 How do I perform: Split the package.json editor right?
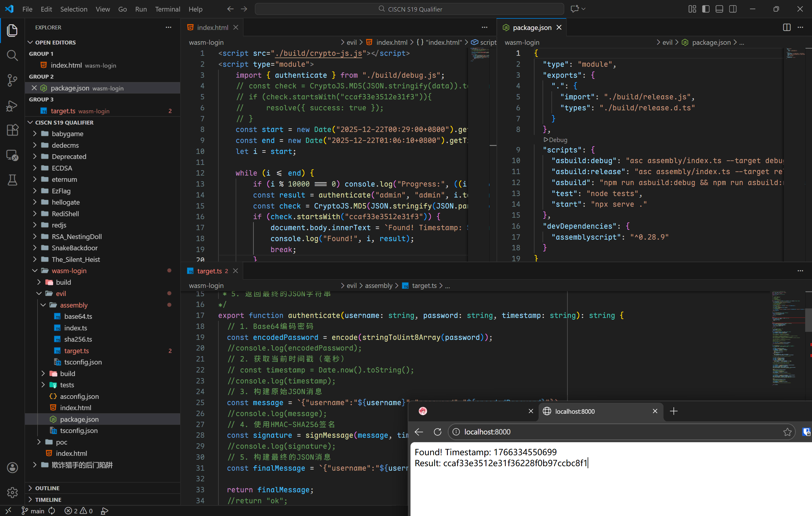pos(786,27)
